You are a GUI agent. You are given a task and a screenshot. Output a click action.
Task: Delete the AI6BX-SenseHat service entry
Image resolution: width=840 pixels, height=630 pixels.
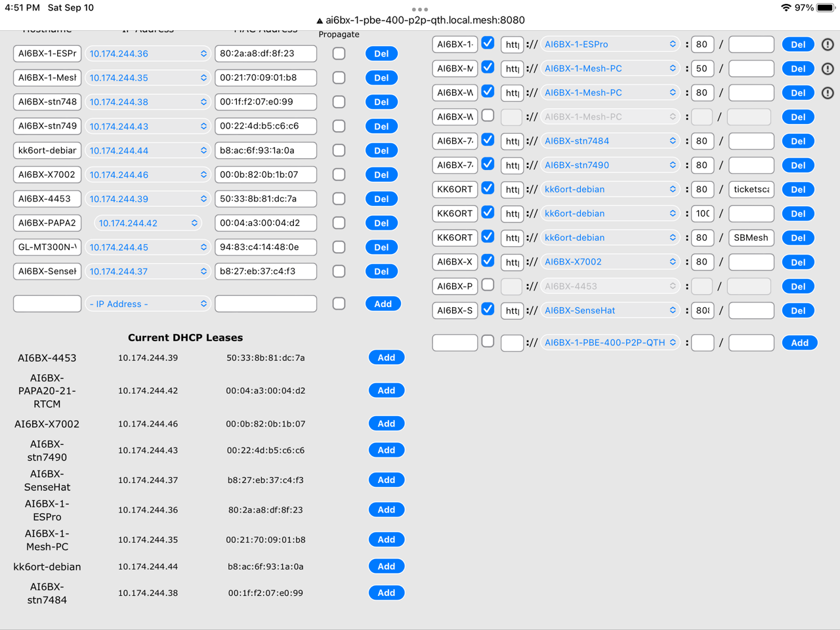click(798, 310)
